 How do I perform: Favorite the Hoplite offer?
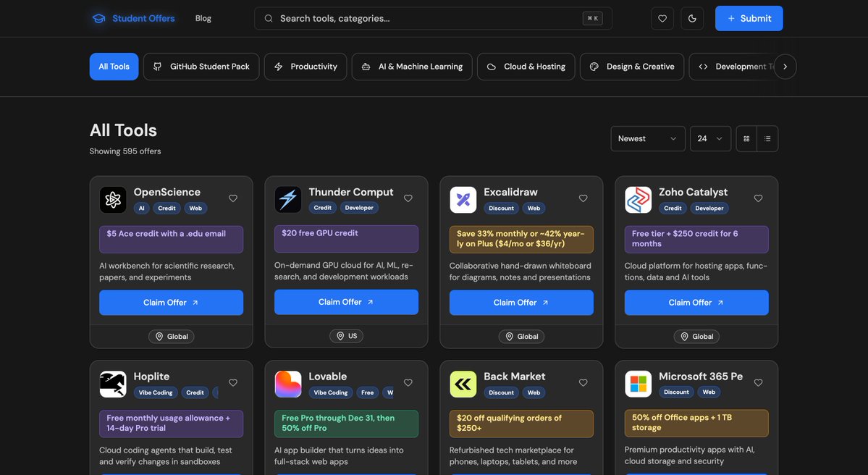233,382
